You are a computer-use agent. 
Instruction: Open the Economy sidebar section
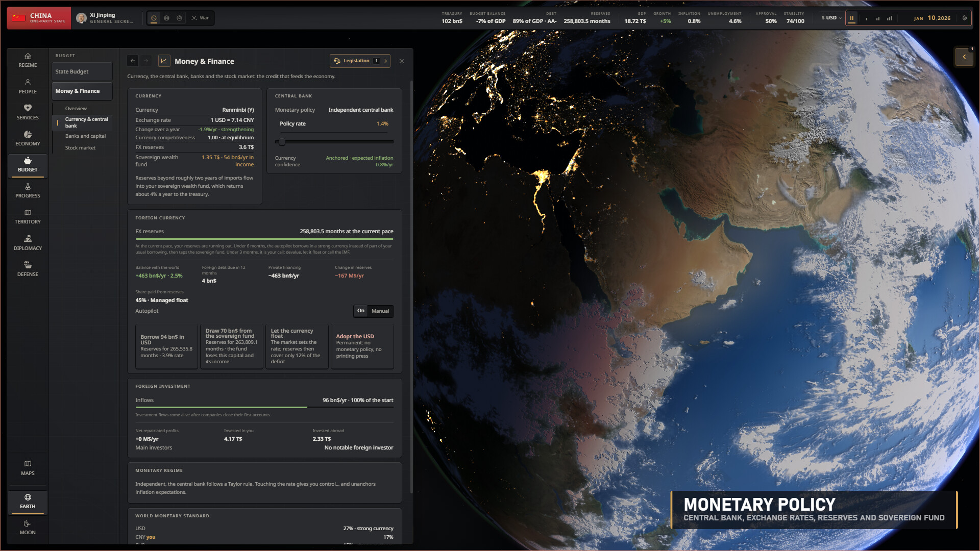28,138
